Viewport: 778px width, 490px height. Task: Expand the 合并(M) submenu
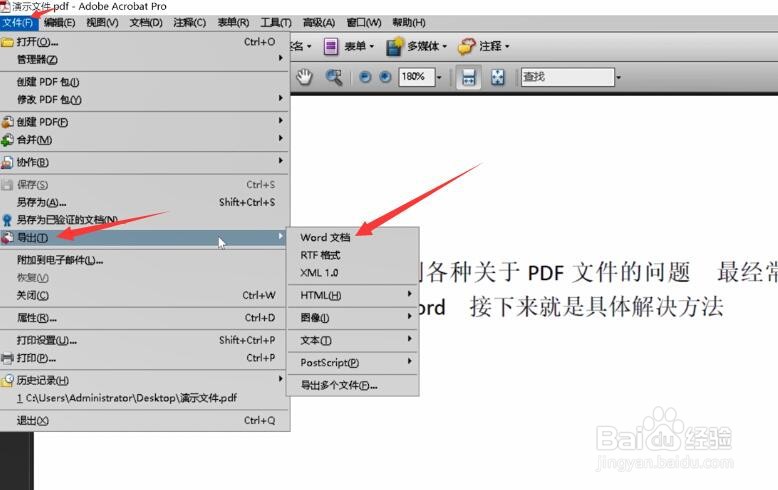(x=145, y=140)
